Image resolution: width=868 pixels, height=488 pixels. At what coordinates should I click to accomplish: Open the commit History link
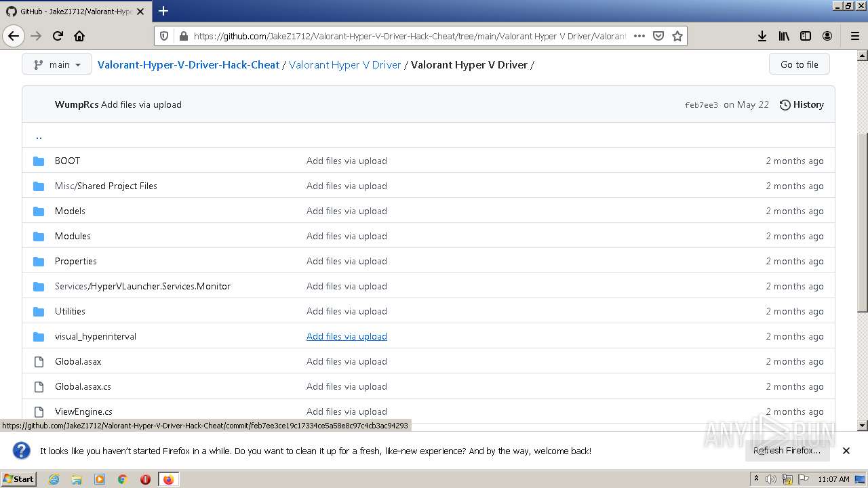pos(802,104)
